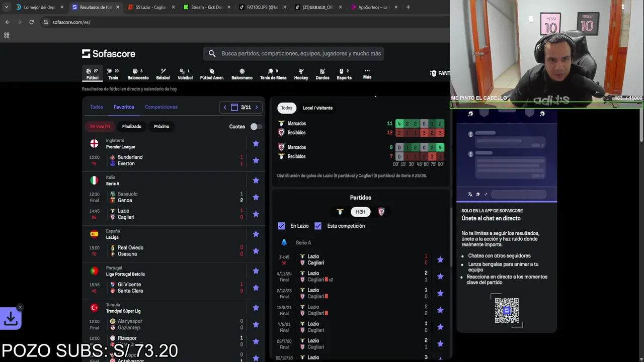
Task: Click the download icon at bottom left
Action: tap(11, 318)
